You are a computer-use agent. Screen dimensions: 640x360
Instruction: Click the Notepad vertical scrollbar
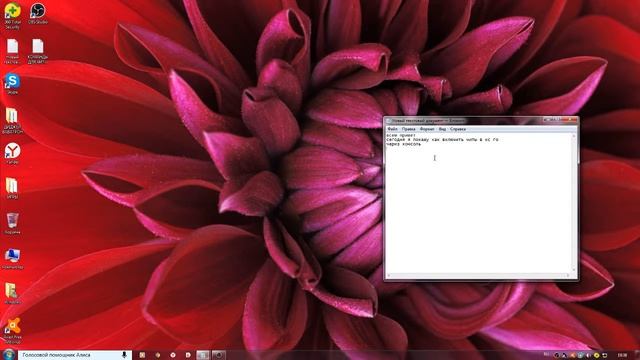(574, 203)
